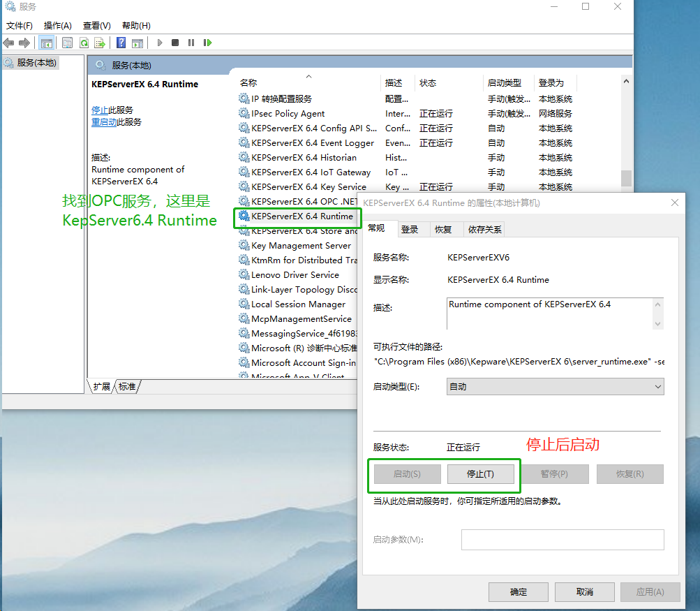The image size is (700, 611).
Task: Click the gear icon beside Key Management Server
Action: (244, 245)
